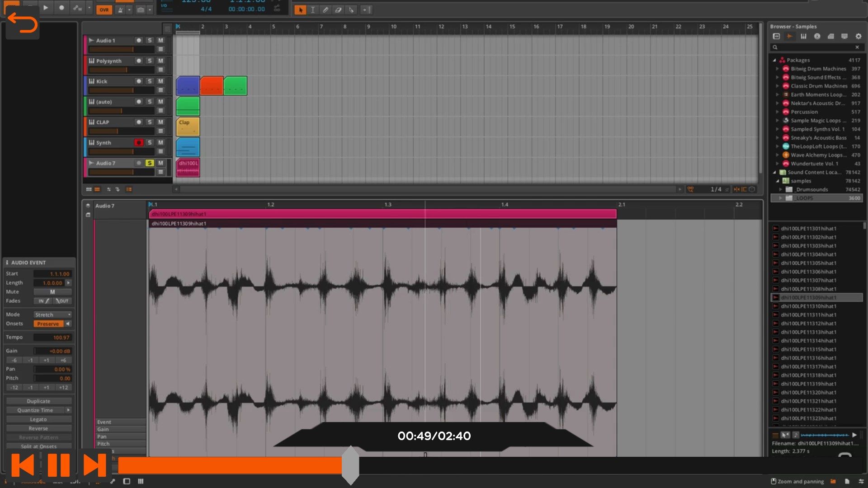The width and height of the screenshot is (868, 488).
Task: Select the Knife tool
Action: [x=351, y=9]
